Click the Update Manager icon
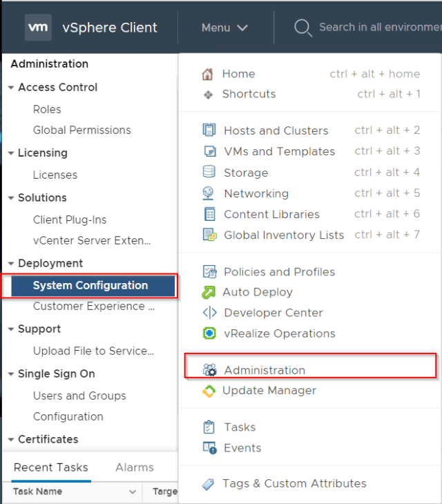The image size is (442, 504). click(x=209, y=391)
